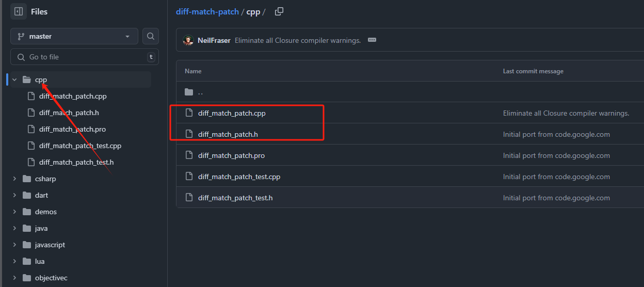This screenshot has height=287, width=644.
Task: Click file icon of diff_match_patch_test.h list row
Action: coord(189,198)
